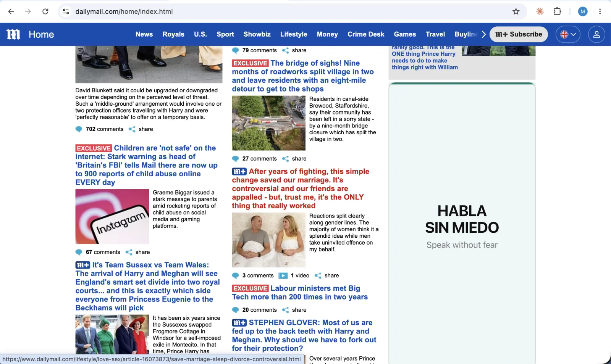
Task: View site information icon in address bar
Action: [66, 11]
